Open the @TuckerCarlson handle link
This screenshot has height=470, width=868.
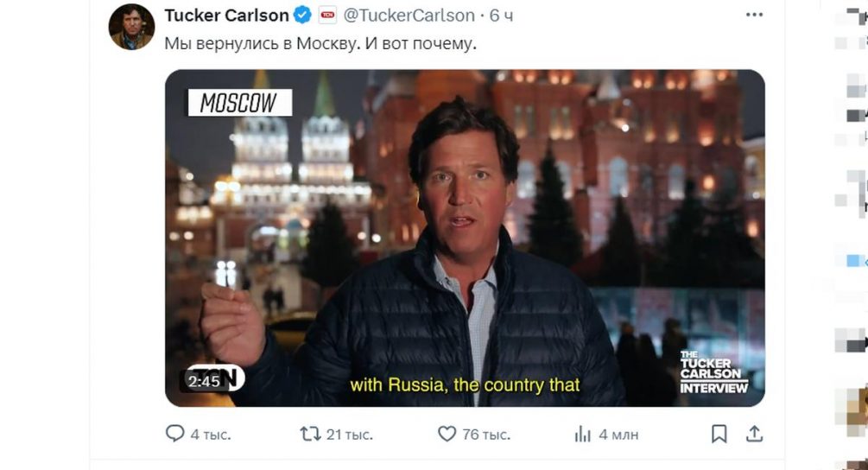pyautogui.click(x=409, y=16)
